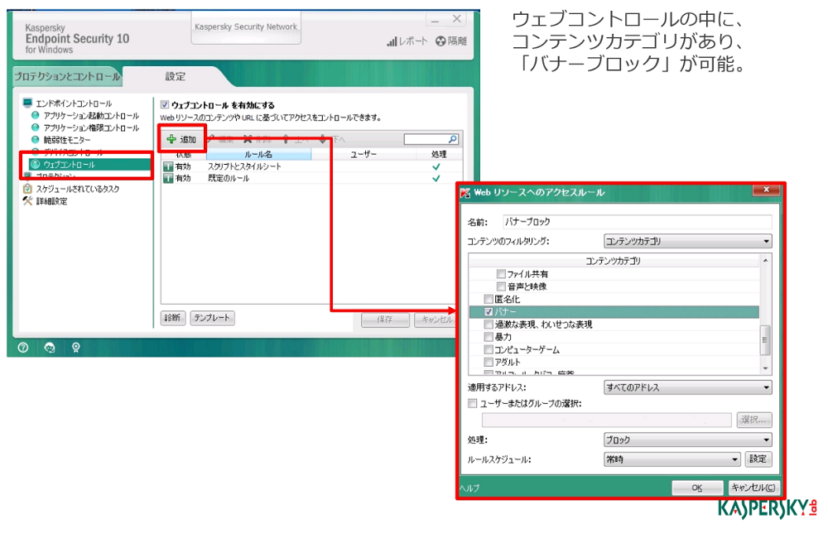This screenshot has height=538, width=828.
Task: Click the support headset icon in bottom bar
Action: 50,347
